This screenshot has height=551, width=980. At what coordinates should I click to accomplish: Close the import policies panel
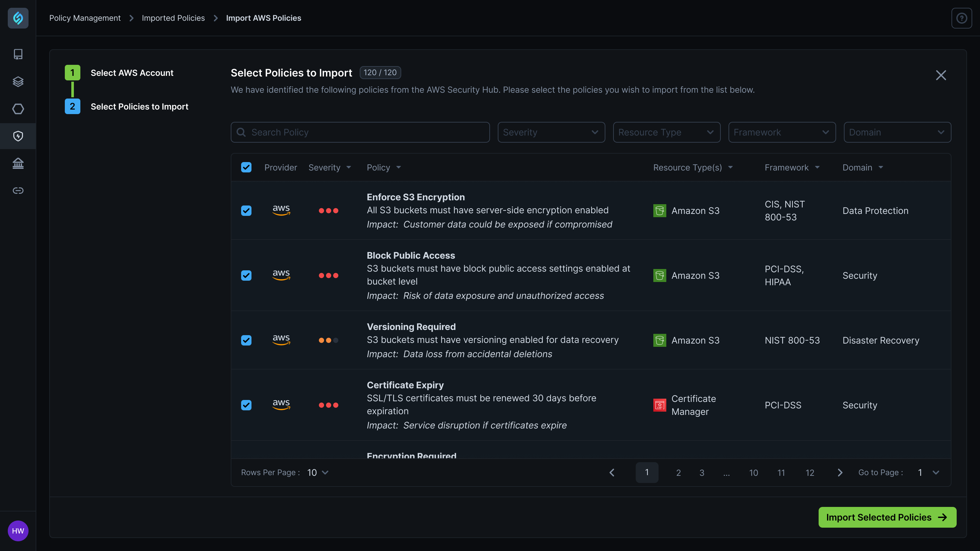[941, 75]
